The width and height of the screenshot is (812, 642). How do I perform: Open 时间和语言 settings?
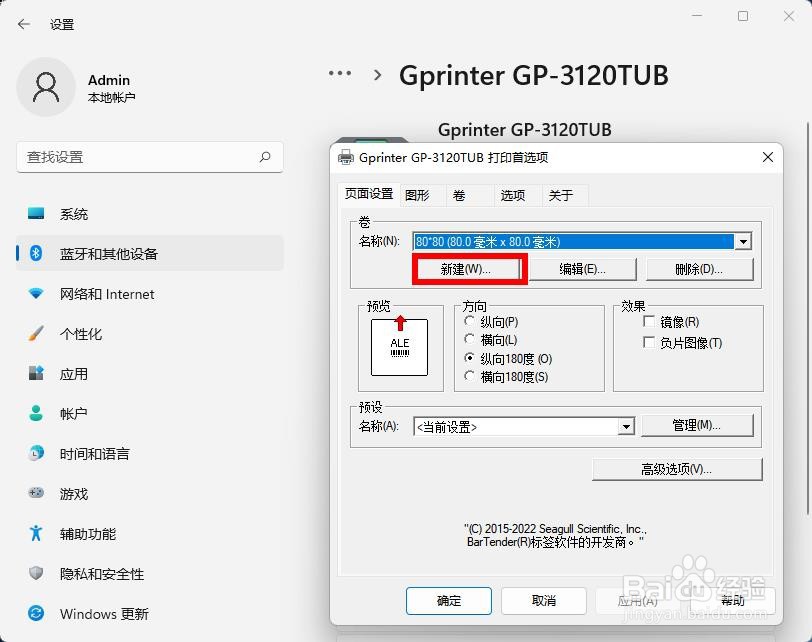click(150, 454)
